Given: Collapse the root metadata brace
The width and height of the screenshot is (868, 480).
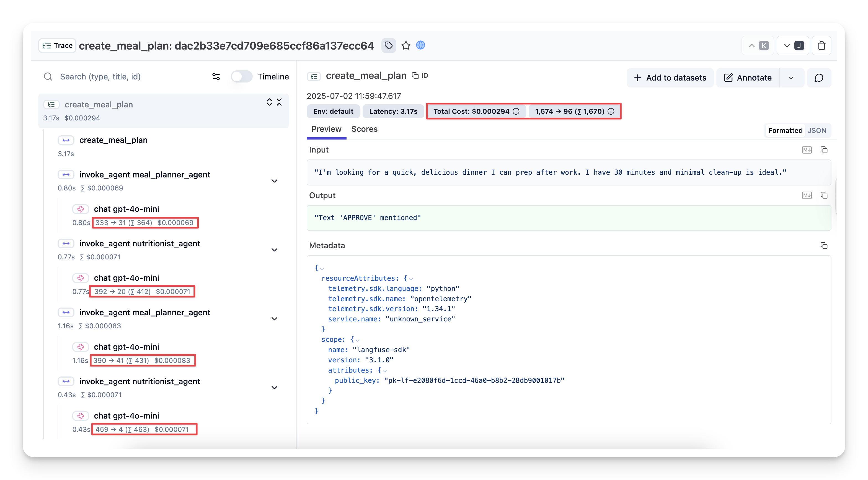Looking at the screenshot, I should click(x=322, y=269).
